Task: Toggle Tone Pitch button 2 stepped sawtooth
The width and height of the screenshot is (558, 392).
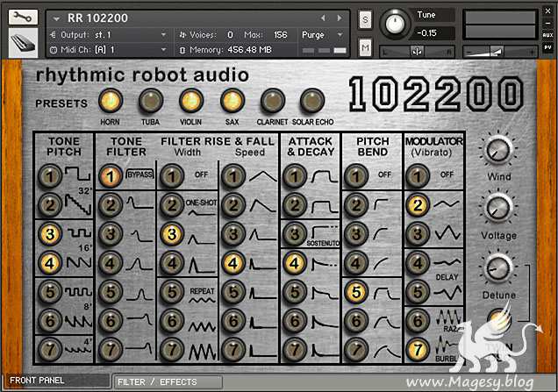Action: 50,205
